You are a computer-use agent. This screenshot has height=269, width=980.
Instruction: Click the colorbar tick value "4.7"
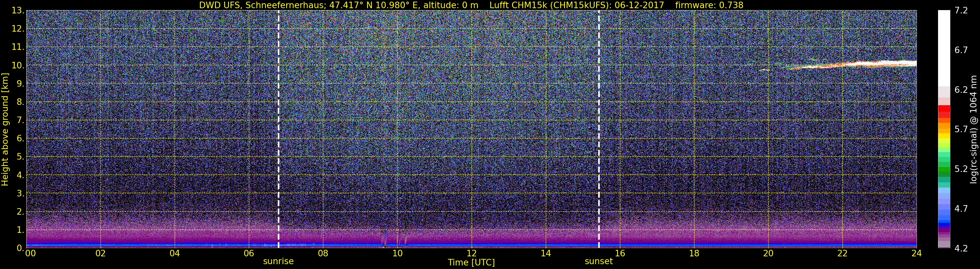pos(961,209)
